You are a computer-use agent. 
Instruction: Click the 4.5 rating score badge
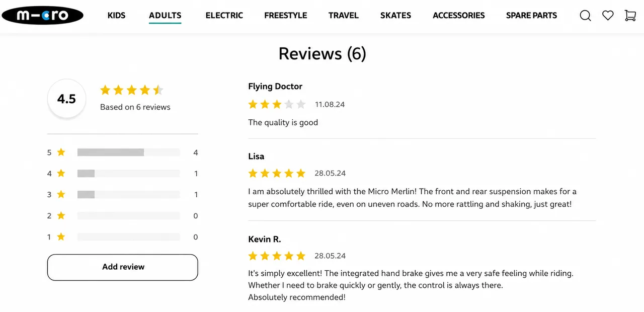(66, 99)
